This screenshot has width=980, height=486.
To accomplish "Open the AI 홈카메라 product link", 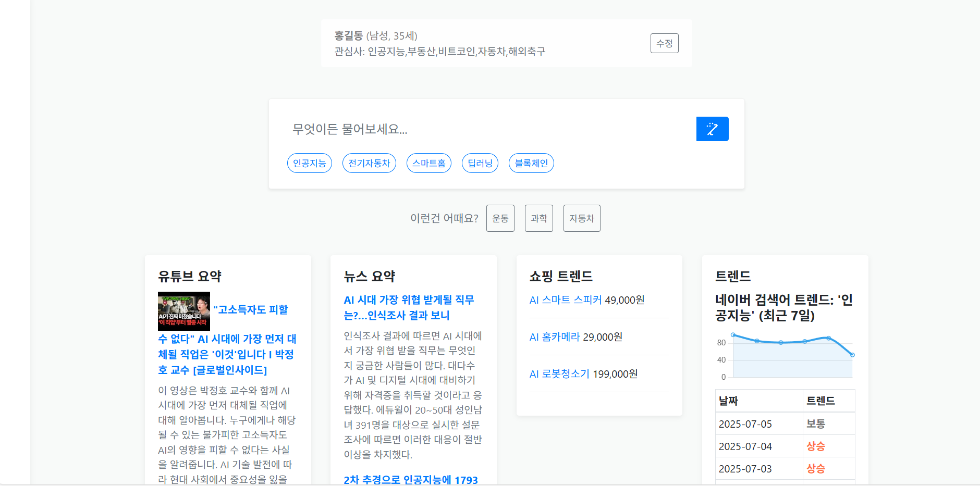I will point(554,337).
